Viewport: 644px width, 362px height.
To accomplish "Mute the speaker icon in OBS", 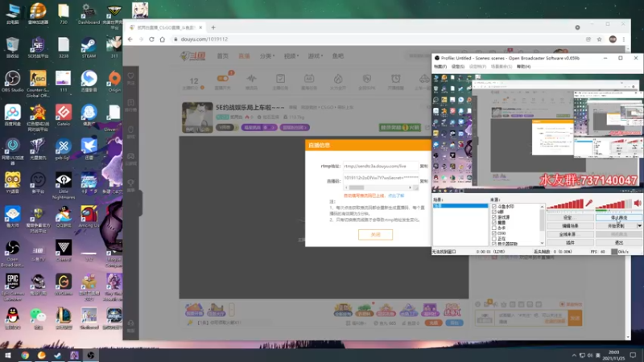I will [638, 204].
